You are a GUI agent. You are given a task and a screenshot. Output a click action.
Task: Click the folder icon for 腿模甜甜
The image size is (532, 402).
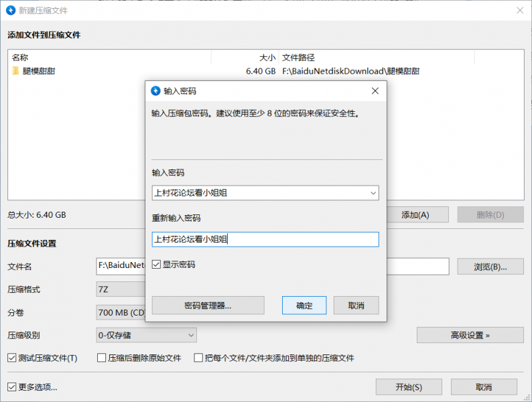tap(16, 71)
